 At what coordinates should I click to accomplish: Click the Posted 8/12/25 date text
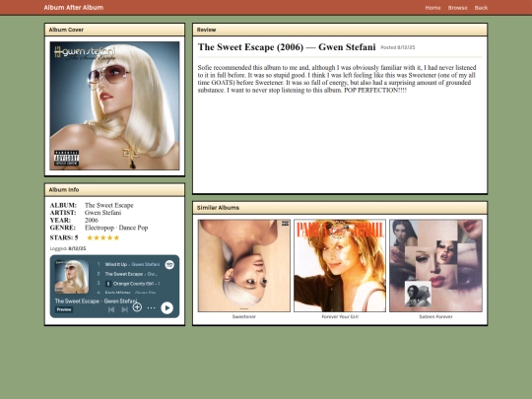[398, 47]
